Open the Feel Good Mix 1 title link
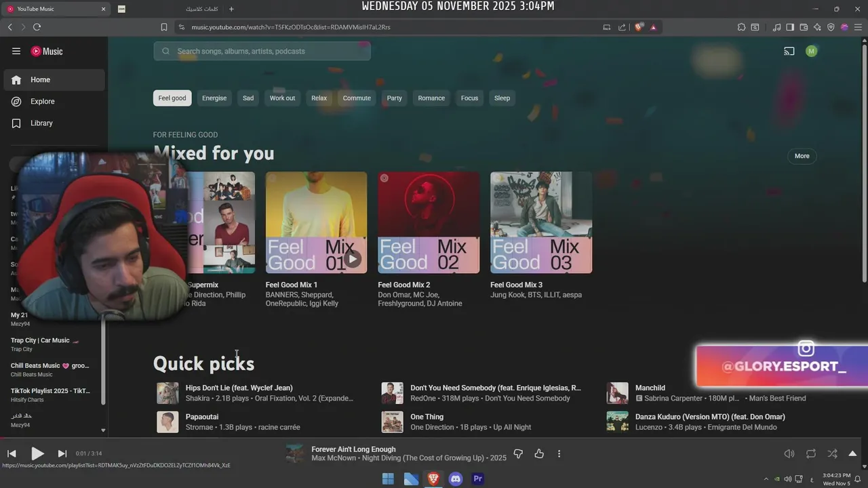This screenshot has height=488, width=868. pyautogui.click(x=292, y=285)
